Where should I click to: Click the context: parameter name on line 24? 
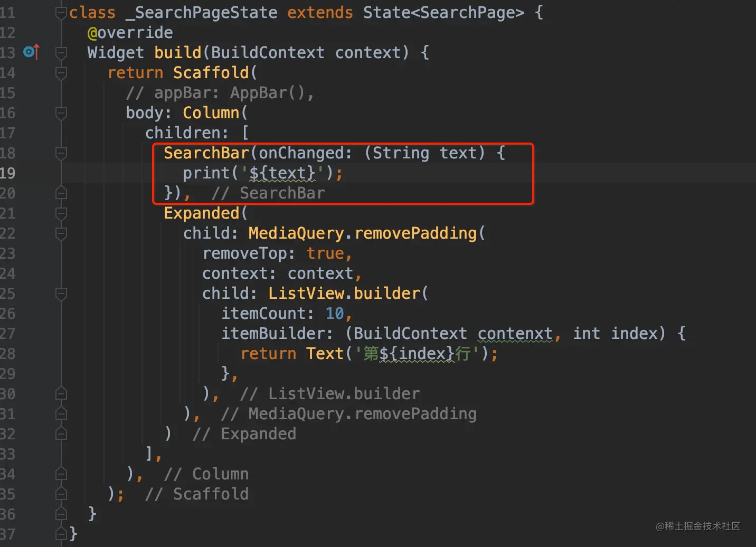tap(239, 273)
